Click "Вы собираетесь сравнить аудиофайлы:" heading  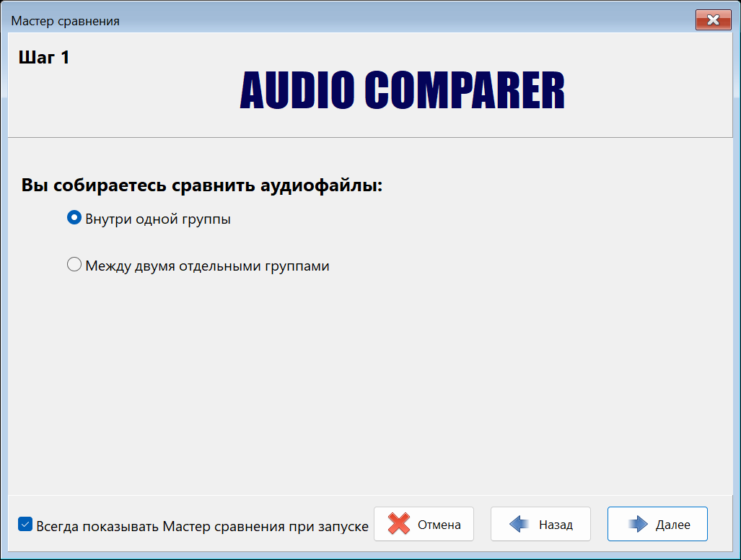(202, 185)
